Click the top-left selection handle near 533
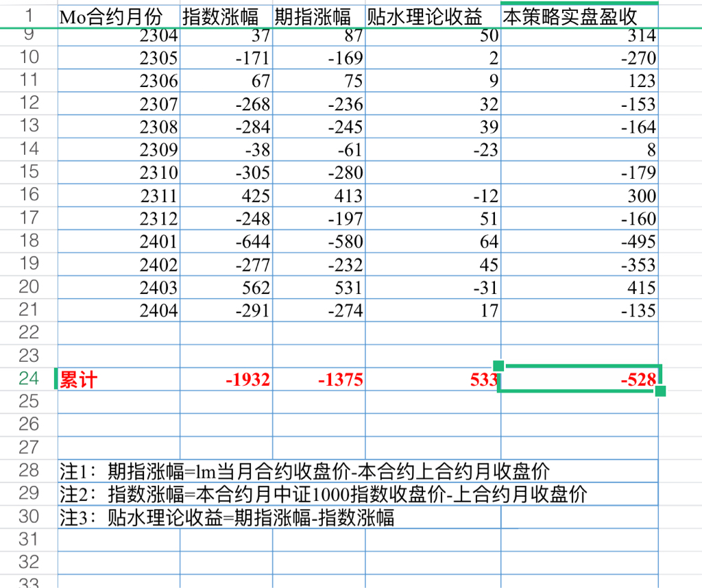Image resolution: width=702 pixels, height=588 pixels. 498,365
